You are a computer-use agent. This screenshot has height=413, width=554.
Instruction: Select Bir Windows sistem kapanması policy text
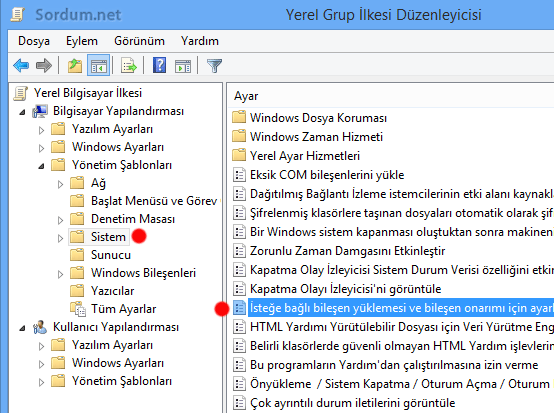[x=402, y=232]
